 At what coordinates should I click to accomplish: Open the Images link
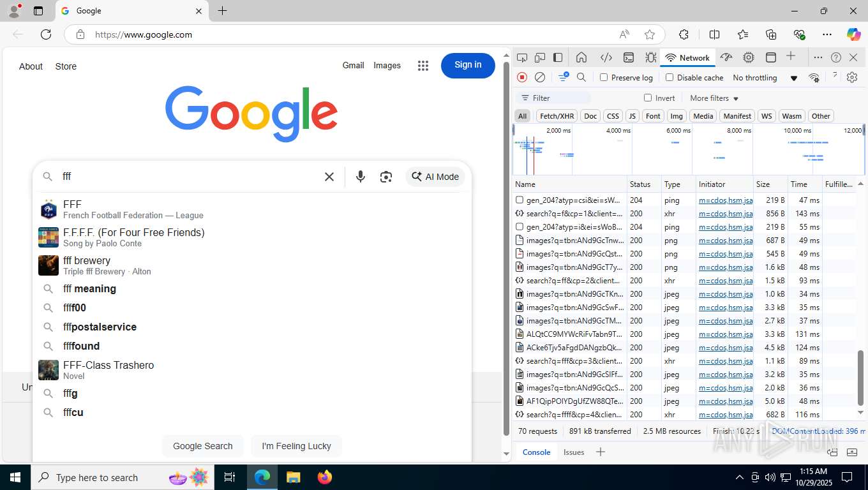click(387, 65)
